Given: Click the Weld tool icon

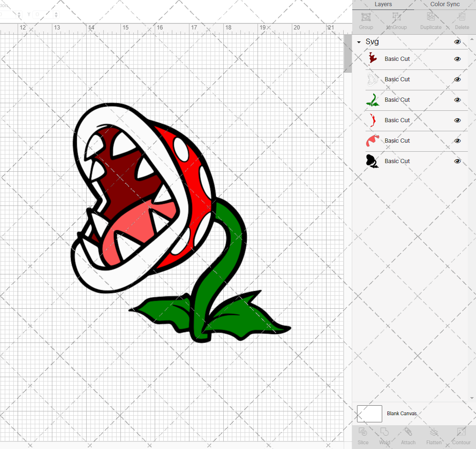Looking at the screenshot, I should 384,432.
